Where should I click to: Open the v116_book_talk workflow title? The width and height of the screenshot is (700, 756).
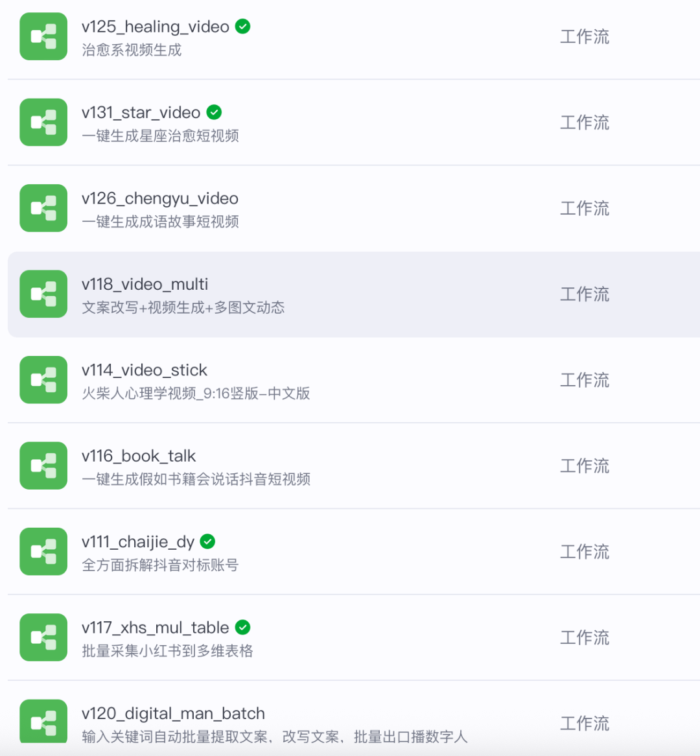click(139, 456)
